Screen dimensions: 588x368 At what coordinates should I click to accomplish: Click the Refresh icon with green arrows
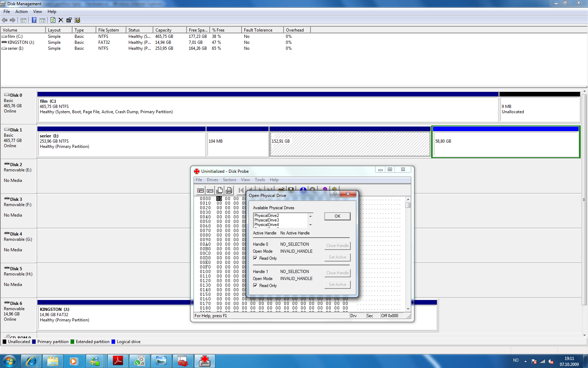(53, 20)
